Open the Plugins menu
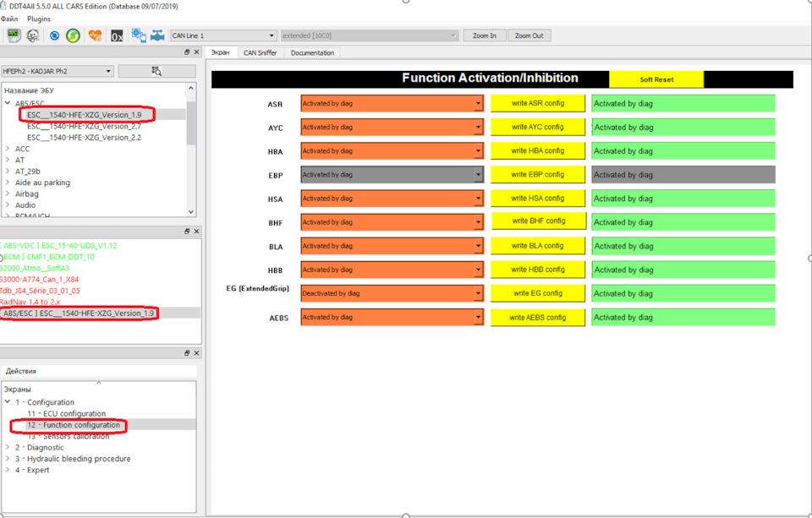Screen dimensions: 812x518 (x=39, y=19)
